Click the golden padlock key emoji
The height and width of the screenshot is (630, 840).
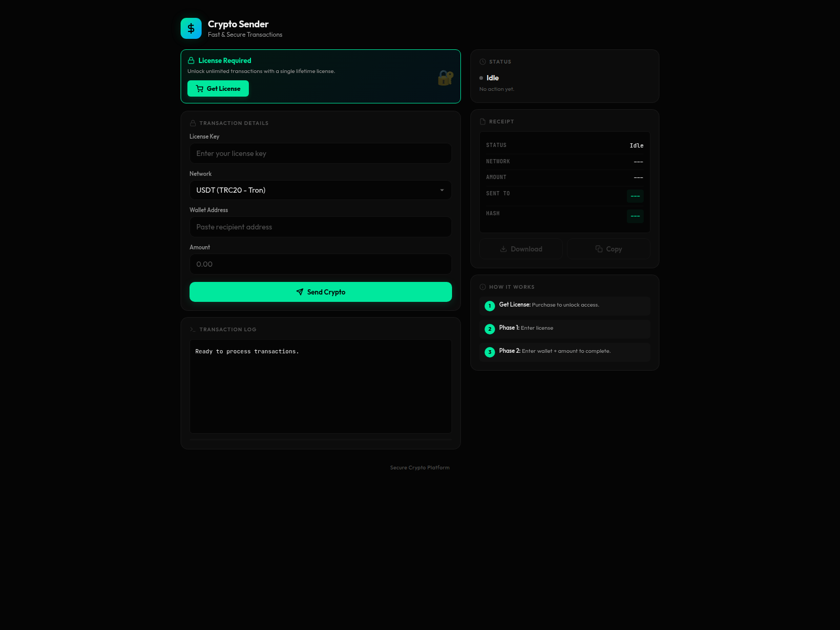coord(445,78)
